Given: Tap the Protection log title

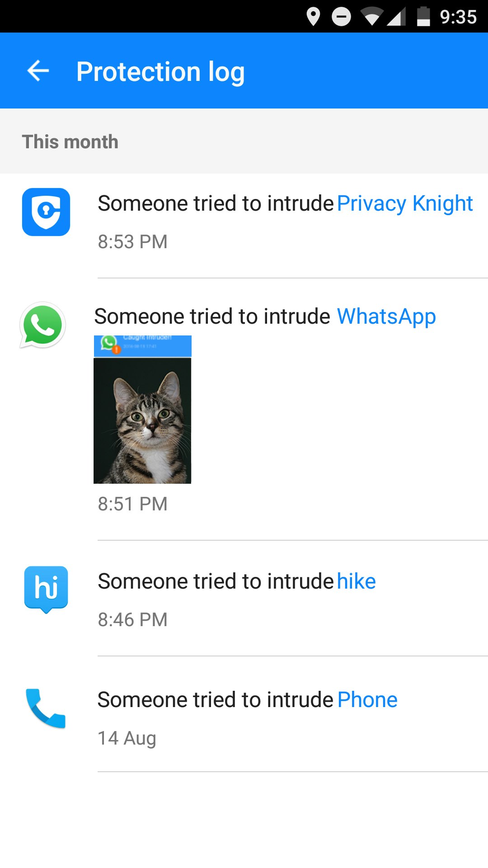Looking at the screenshot, I should [x=161, y=71].
